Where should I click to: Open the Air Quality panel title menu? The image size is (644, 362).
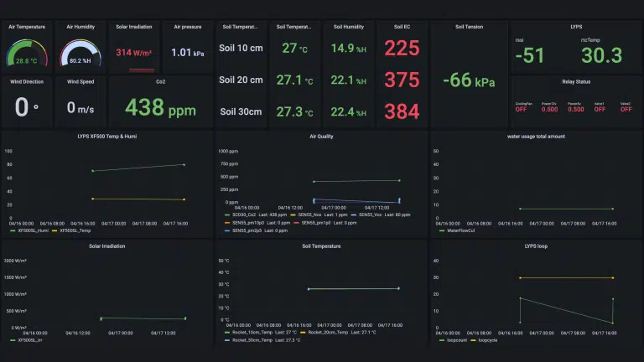tap(321, 137)
